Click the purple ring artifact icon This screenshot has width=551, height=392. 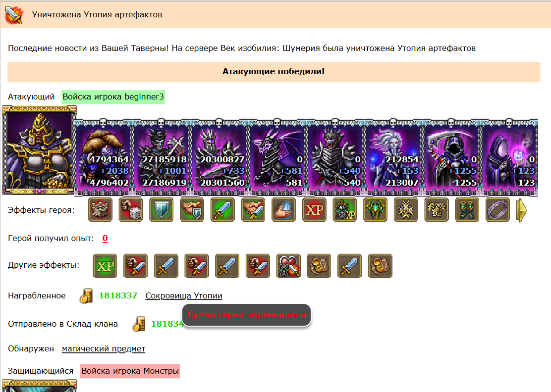(x=497, y=209)
